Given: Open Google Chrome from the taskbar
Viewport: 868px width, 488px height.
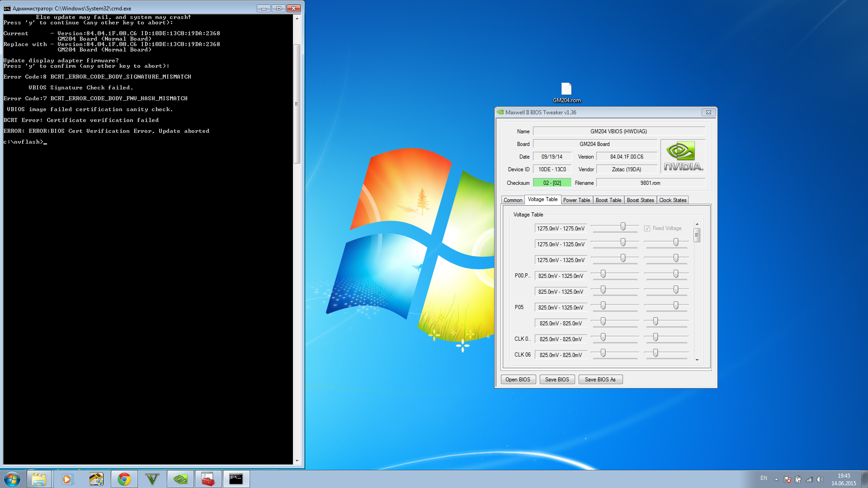Looking at the screenshot, I should (124, 479).
